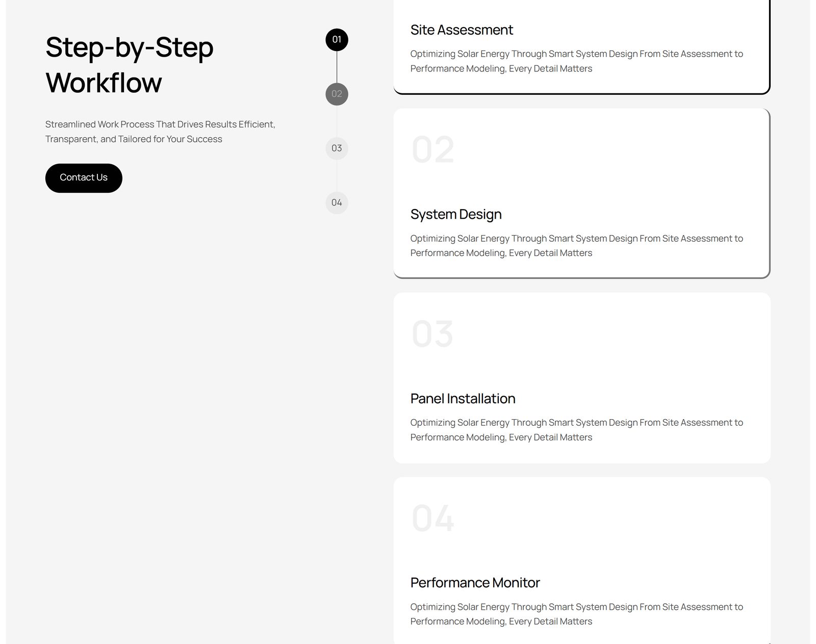The height and width of the screenshot is (644, 816).
Task: Open the Performance Monitor heading
Action: click(x=475, y=583)
